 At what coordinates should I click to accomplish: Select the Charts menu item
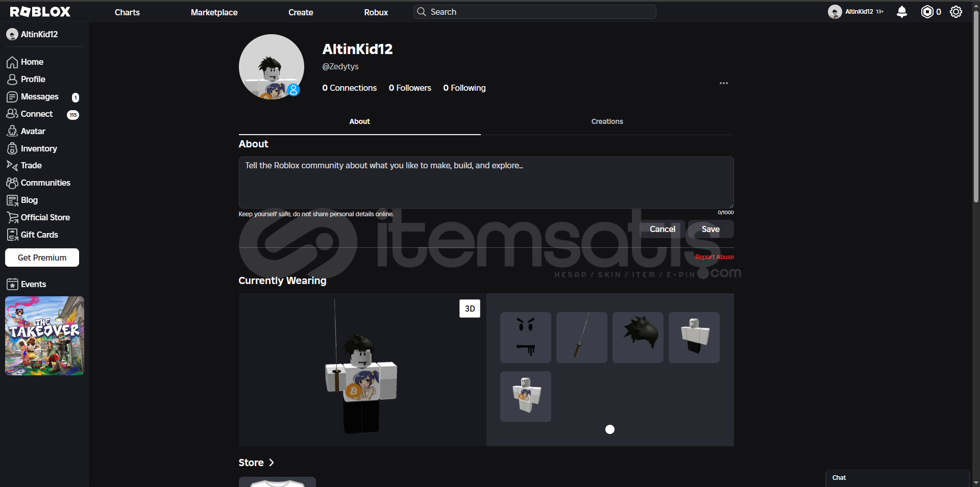[x=127, y=12]
